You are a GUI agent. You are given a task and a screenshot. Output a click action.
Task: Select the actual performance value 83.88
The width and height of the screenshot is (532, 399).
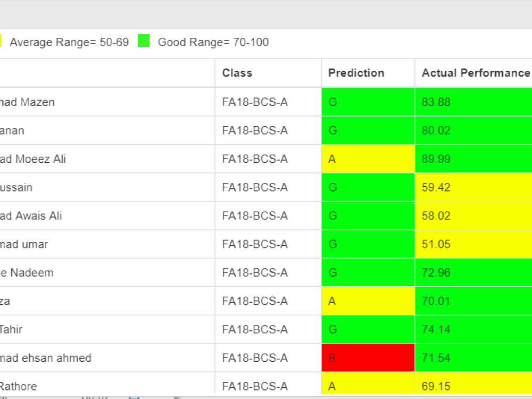(436, 102)
